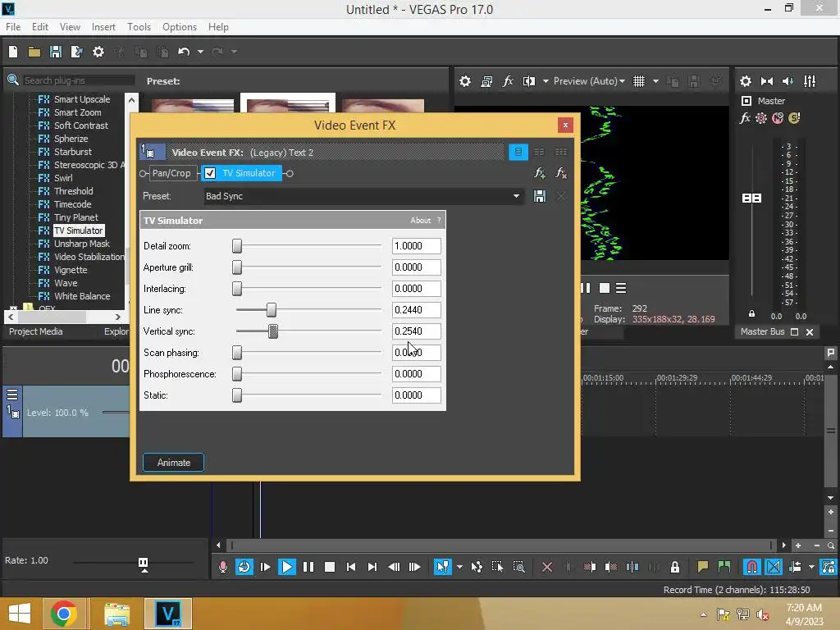Open project Properties gear icon
Viewport: 840px width, 630px height.
pos(98,52)
